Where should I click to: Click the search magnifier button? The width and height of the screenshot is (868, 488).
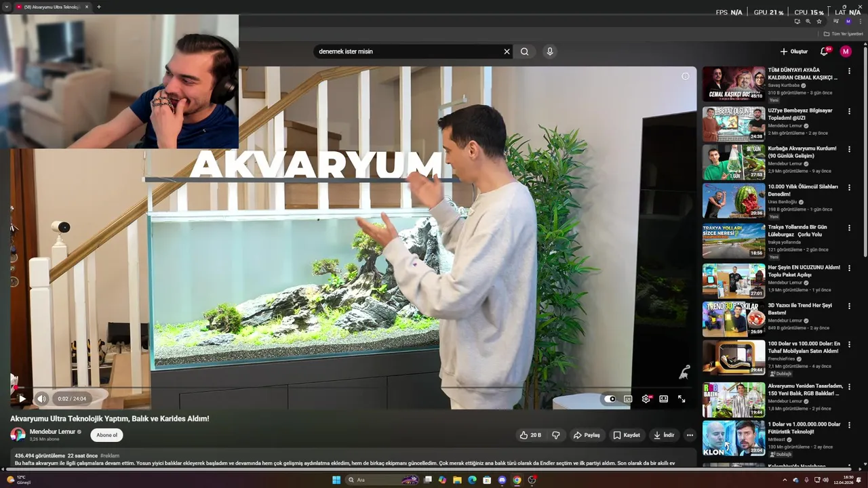click(525, 52)
